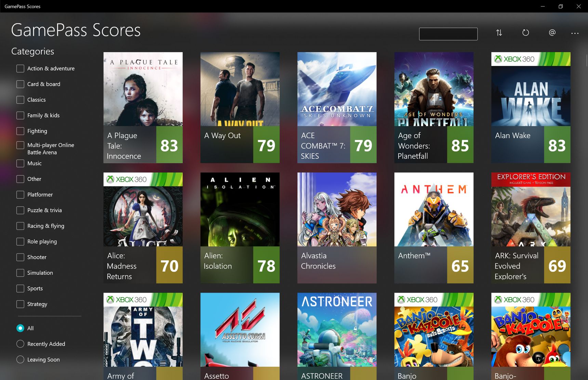The height and width of the screenshot is (380, 588).
Task: Select the Recently Added radio button
Action: point(20,344)
